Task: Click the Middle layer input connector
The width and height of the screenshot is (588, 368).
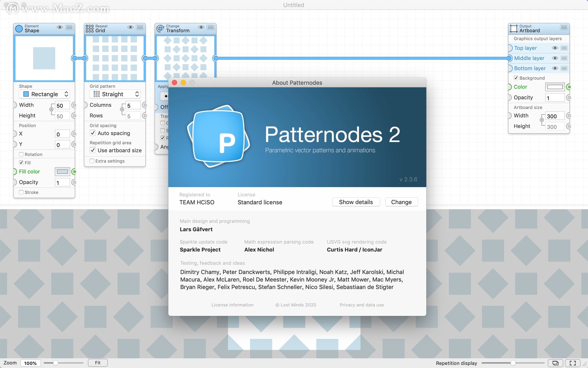Action: click(509, 58)
